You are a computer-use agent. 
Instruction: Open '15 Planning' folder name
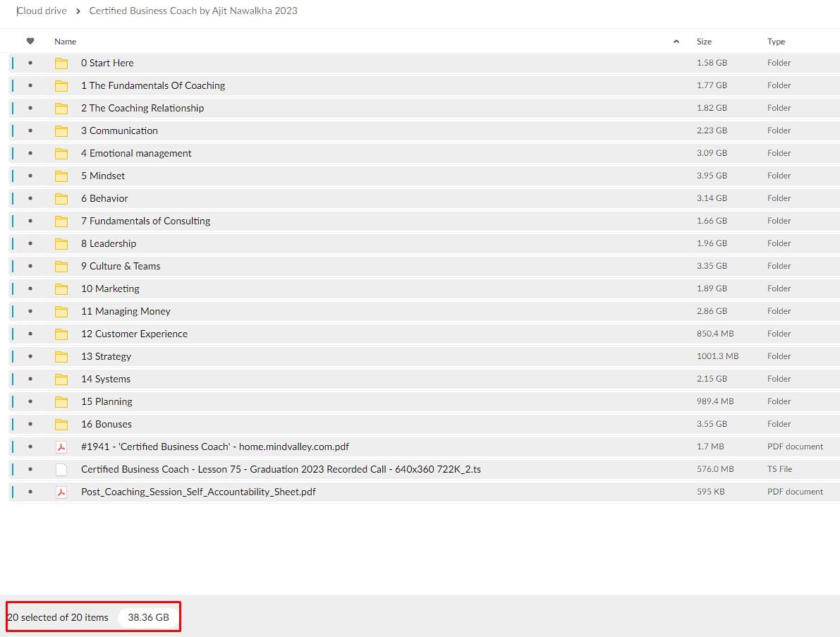106,402
